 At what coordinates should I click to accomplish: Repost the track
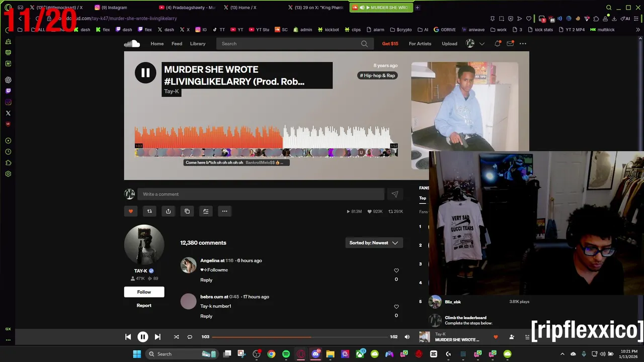pos(149,211)
